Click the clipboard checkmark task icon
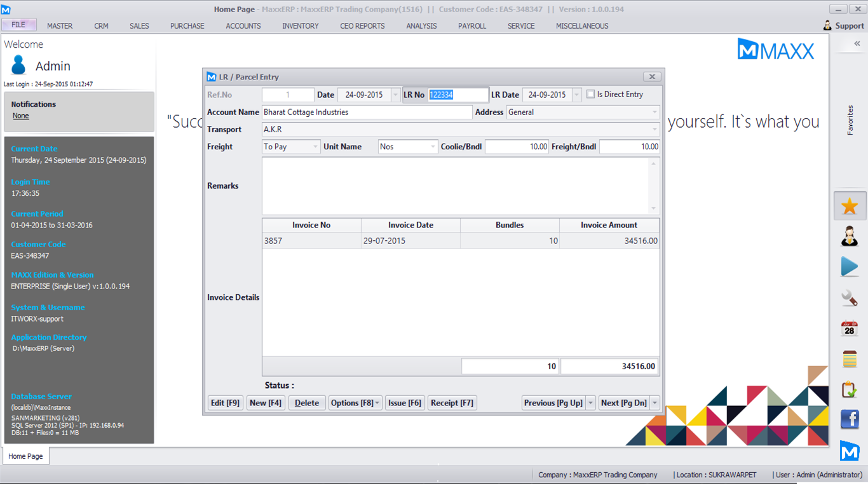This screenshot has height=488, width=868. [x=850, y=389]
